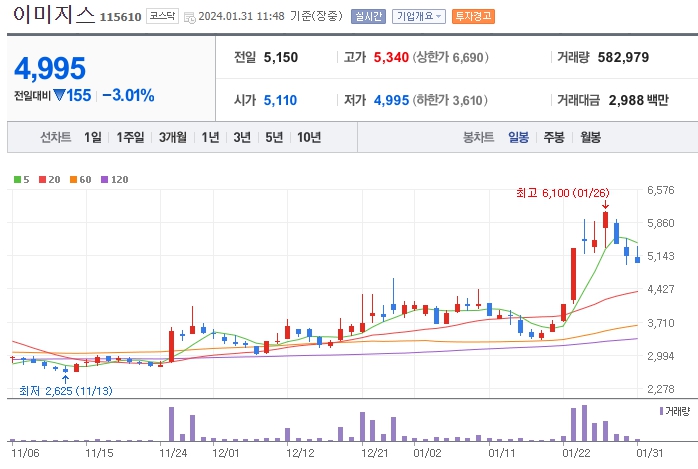This screenshot has width=698, height=469.
Task: Click the 투자경고 warning badge
Action: [x=473, y=16]
